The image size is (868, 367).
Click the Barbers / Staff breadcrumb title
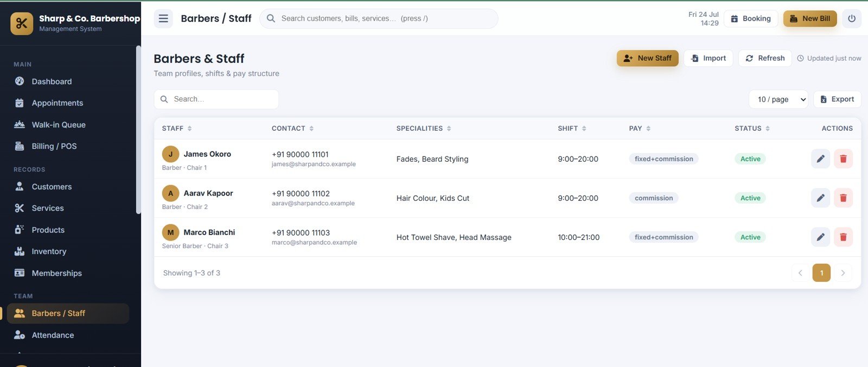[x=216, y=18]
